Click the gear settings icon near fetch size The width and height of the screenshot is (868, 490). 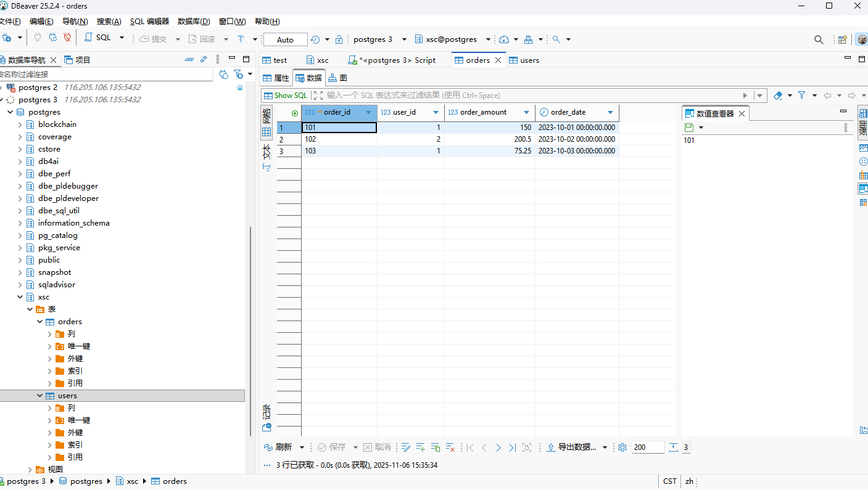coord(622,447)
